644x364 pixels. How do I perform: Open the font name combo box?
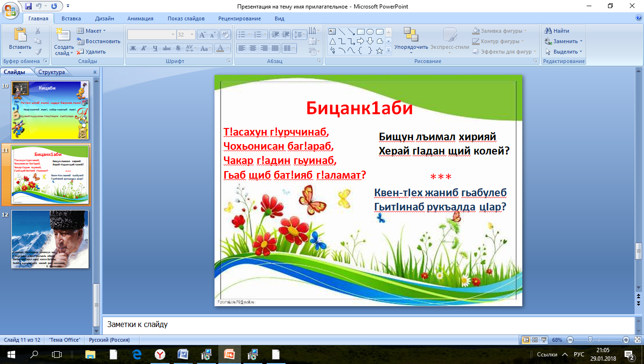tap(152, 35)
